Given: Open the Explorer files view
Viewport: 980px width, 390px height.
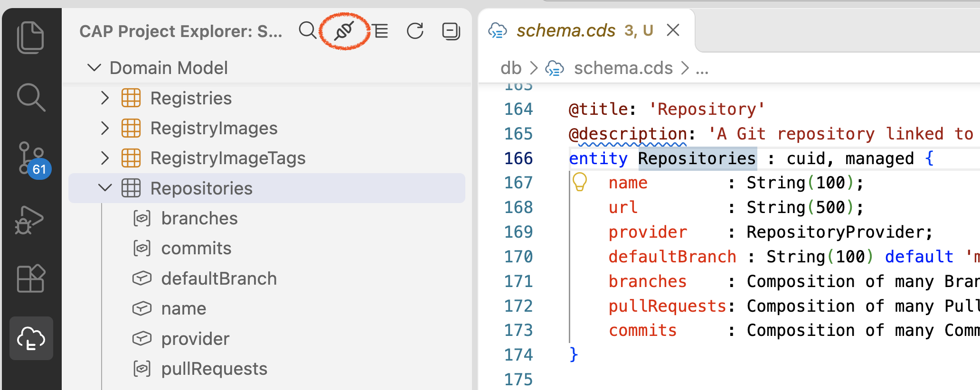Looking at the screenshot, I should pos(31,37).
